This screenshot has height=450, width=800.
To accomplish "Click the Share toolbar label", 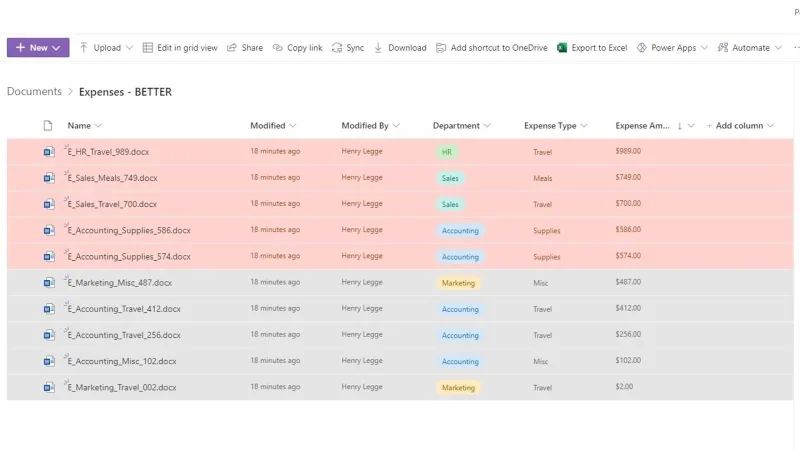I will pyautogui.click(x=252, y=47).
